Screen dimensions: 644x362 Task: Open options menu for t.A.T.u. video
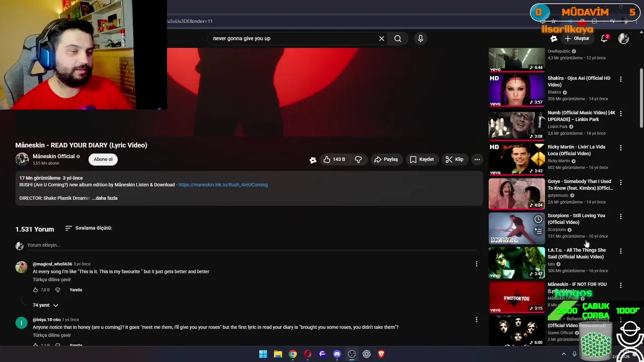pos(620,251)
